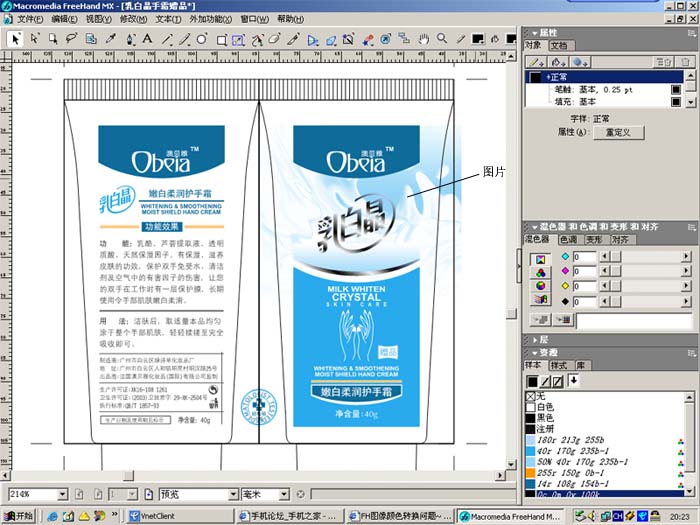700x525 pixels.
Task: Select the Pen tool
Action: pyautogui.click(x=130, y=39)
